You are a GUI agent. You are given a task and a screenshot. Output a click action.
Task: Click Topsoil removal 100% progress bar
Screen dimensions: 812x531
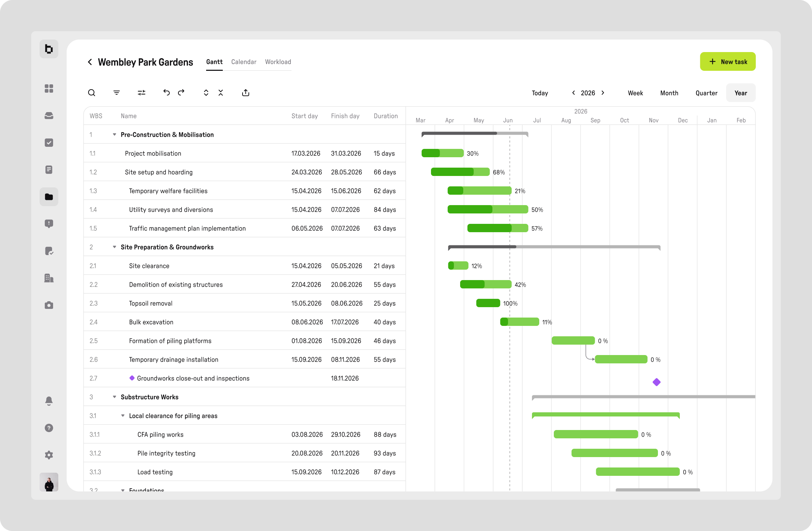coord(488,303)
